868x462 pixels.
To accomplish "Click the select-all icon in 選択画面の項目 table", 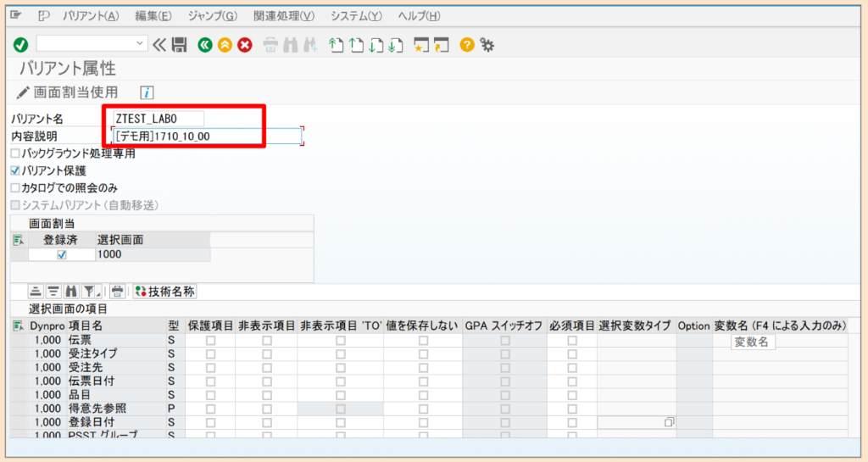I will pos(19,326).
